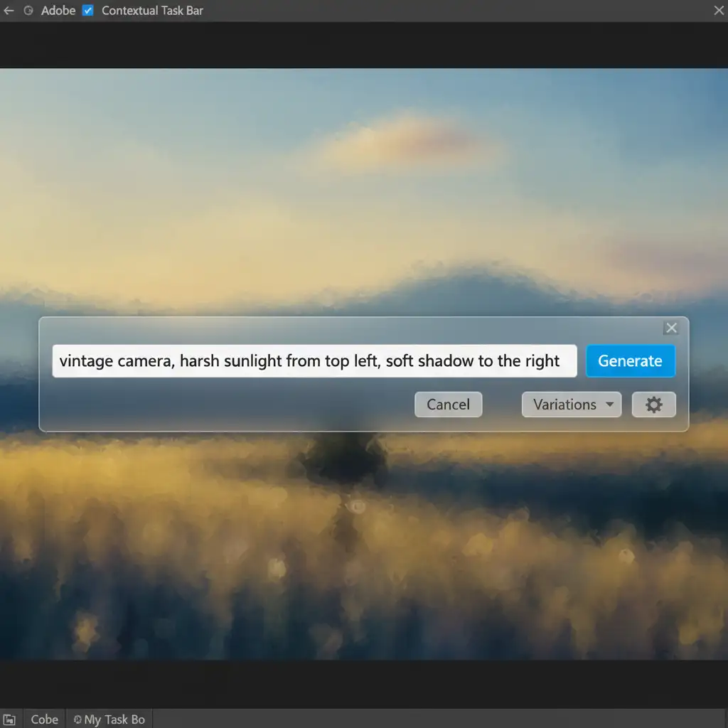
Task: Click the arrow on the Variations button
Action: point(609,405)
